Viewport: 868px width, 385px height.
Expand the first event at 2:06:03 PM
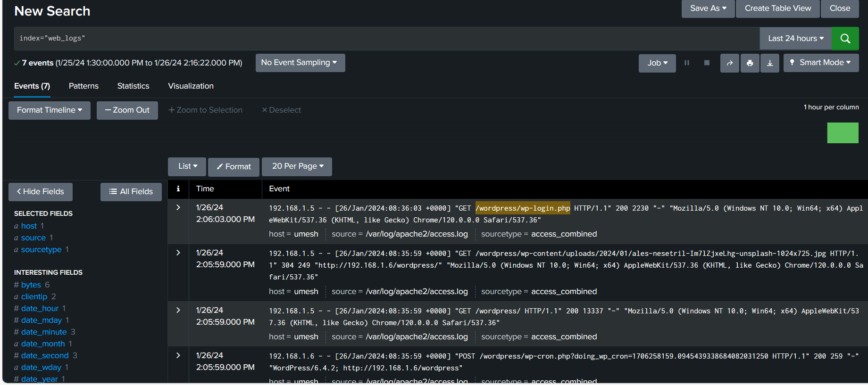[178, 207]
